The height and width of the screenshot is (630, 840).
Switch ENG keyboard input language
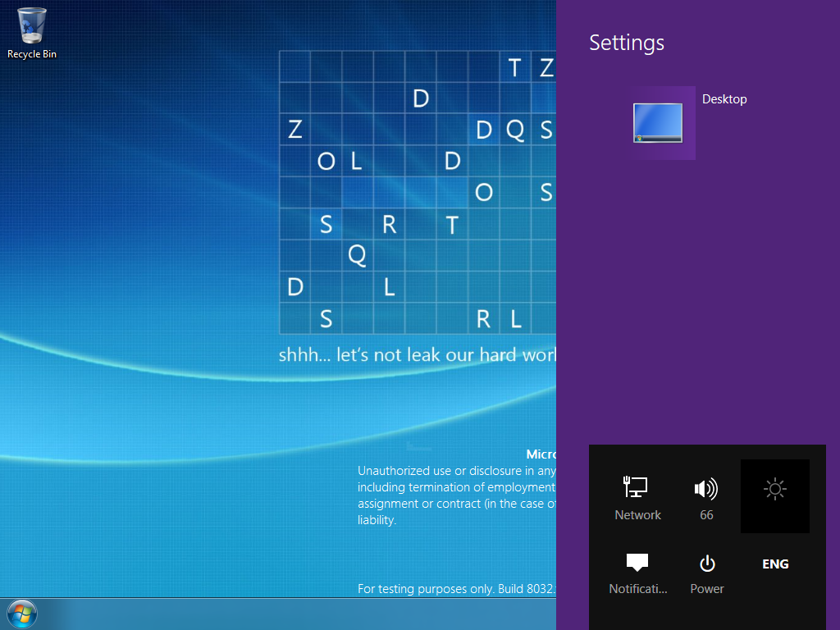774,564
